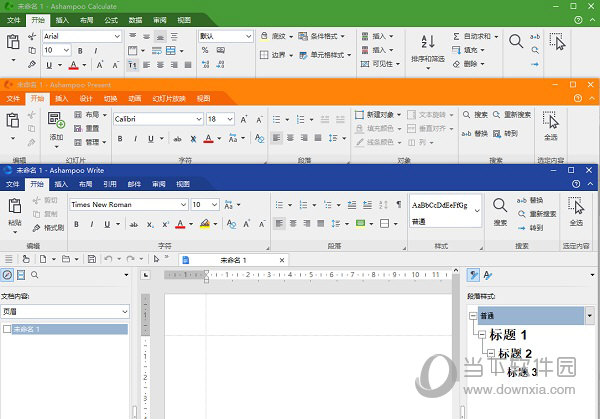Click New document icon in quick toolbar
This screenshot has width=600, height=419.
(x=43, y=259)
